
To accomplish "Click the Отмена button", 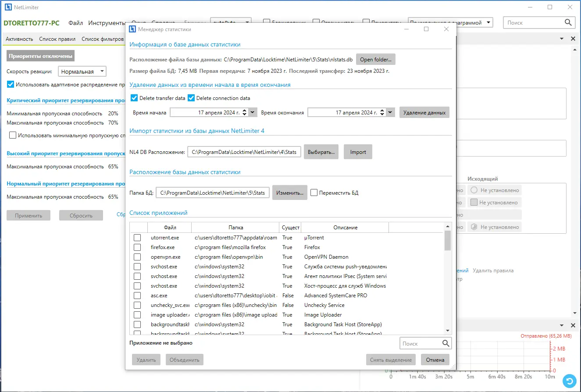I will tap(435, 360).
